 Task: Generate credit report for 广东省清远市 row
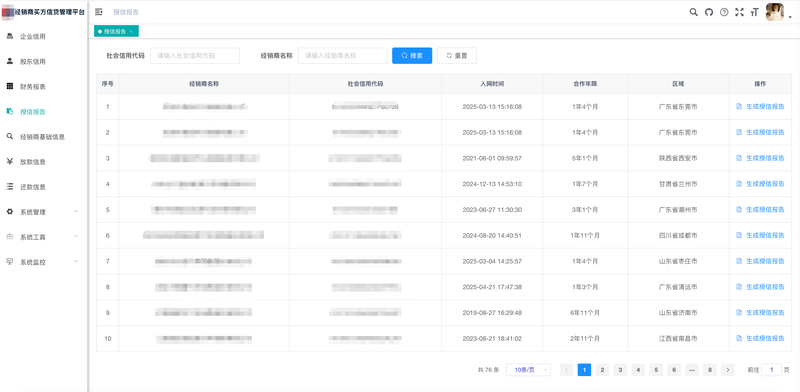click(760, 287)
